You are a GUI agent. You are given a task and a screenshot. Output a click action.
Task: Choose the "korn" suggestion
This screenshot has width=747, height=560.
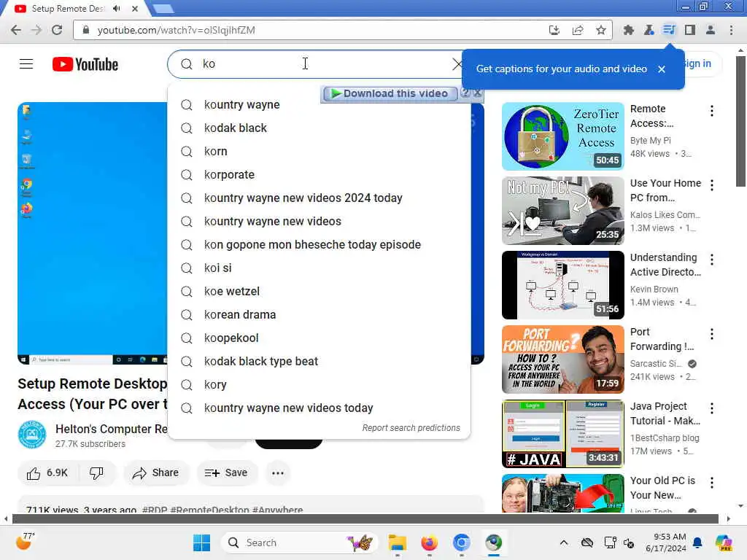coord(319,152)
